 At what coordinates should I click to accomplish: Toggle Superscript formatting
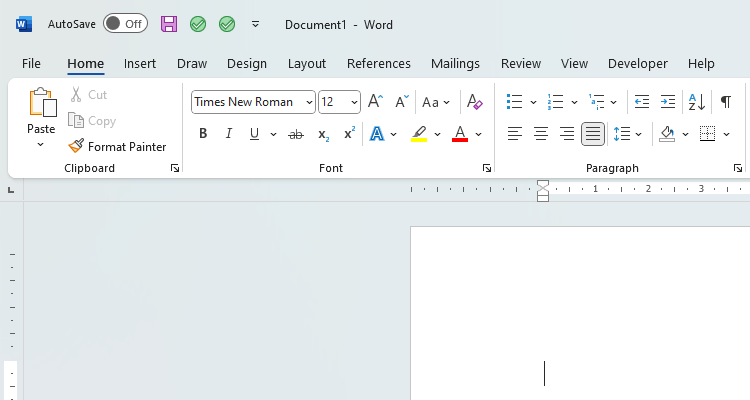point(350,133)
